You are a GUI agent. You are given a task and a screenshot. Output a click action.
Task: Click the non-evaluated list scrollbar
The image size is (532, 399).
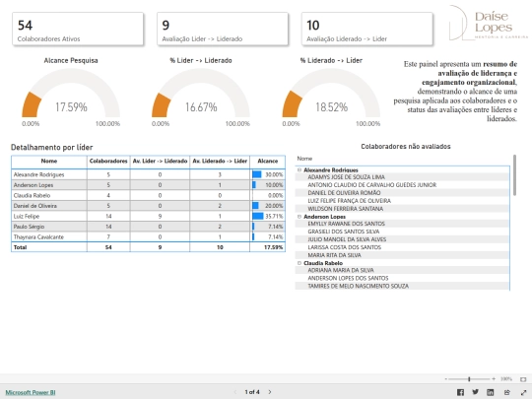[x=514, y=175]
